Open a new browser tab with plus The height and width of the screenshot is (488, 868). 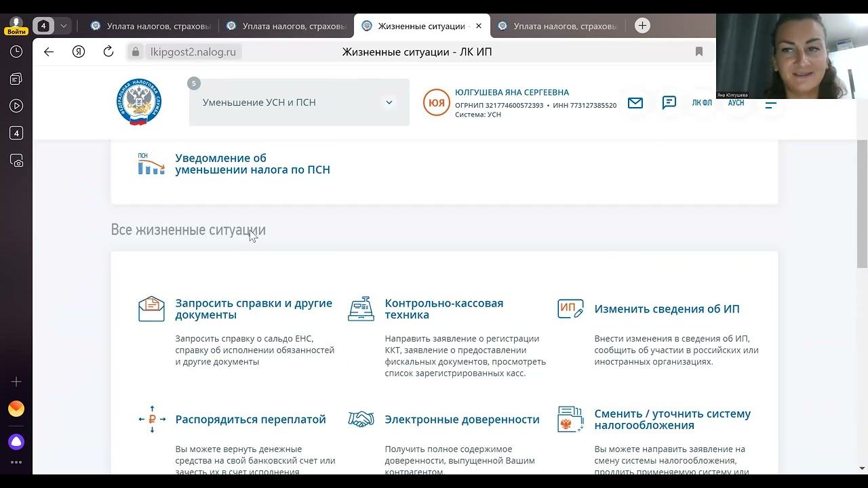pos(642,26)
